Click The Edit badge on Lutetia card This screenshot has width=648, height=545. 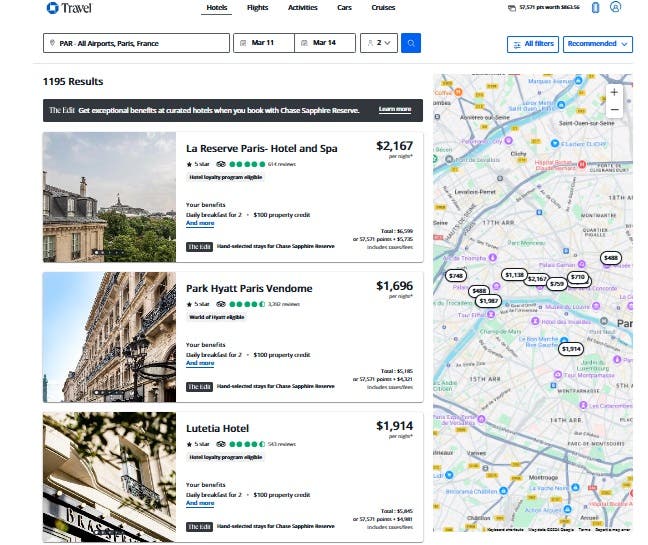(x=199, y=527)
